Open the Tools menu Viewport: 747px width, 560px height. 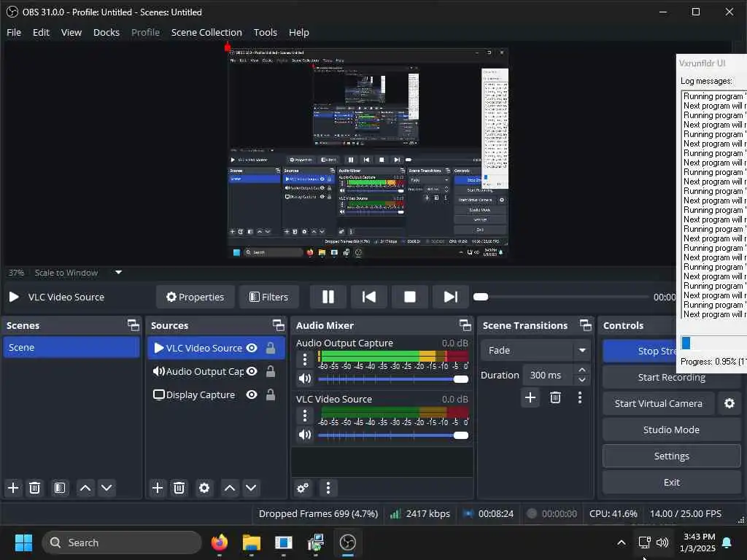(266, 32)
